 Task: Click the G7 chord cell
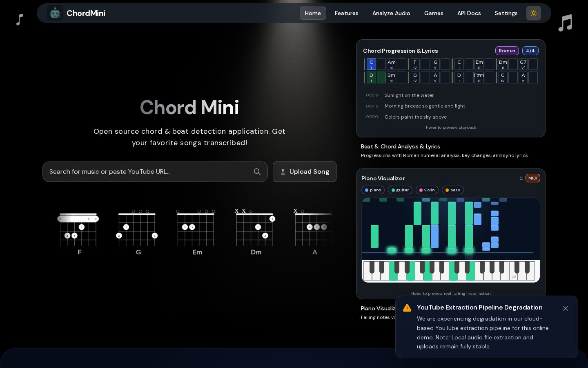point(523,64)
